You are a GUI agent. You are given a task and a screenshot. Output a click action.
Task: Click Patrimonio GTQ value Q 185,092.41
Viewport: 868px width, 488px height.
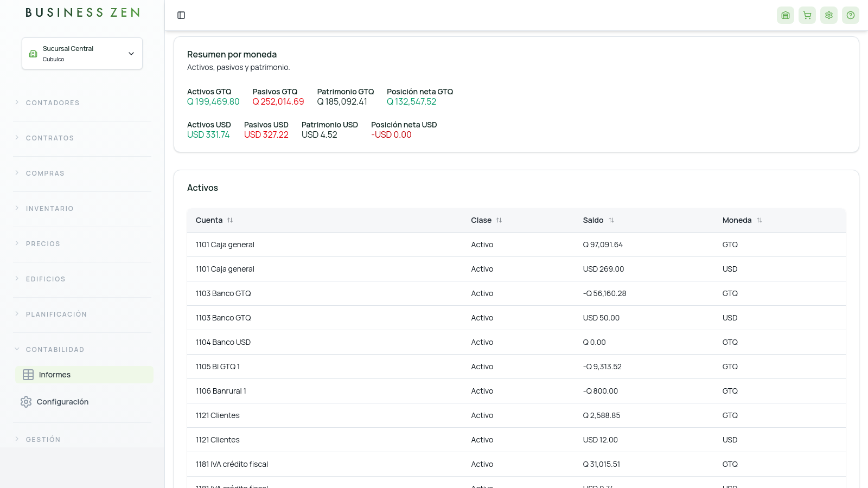coord(342,101)
